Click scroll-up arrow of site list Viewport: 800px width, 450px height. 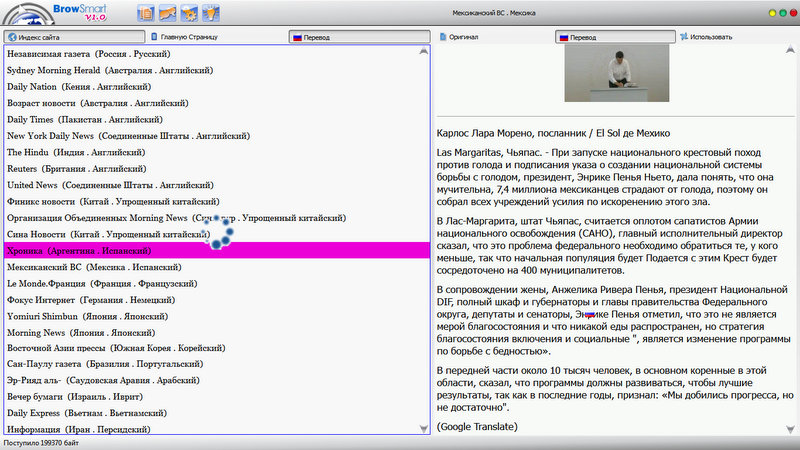(x=423, y=51)
